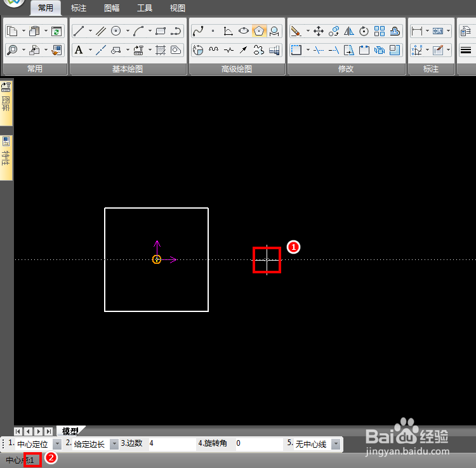This screenshot has width=476, height=468.
Task: Click the linear Dimension tool
Action: point(417,31)
